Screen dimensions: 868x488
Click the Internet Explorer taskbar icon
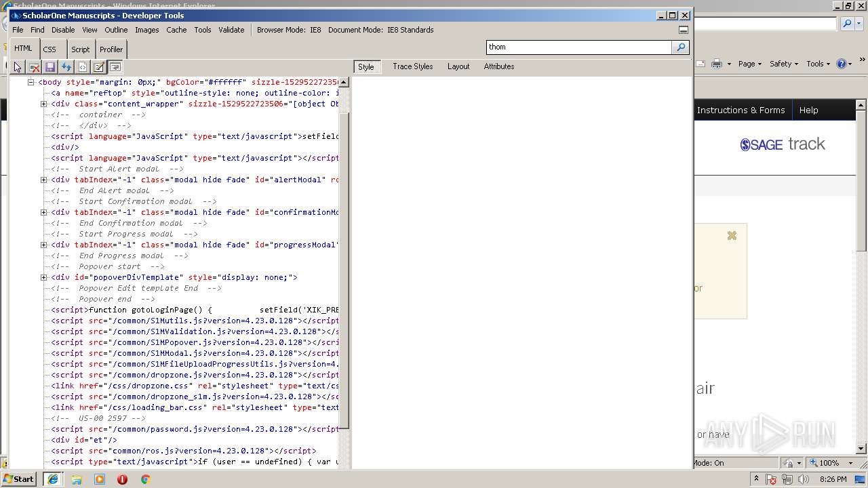pos(52,479)
